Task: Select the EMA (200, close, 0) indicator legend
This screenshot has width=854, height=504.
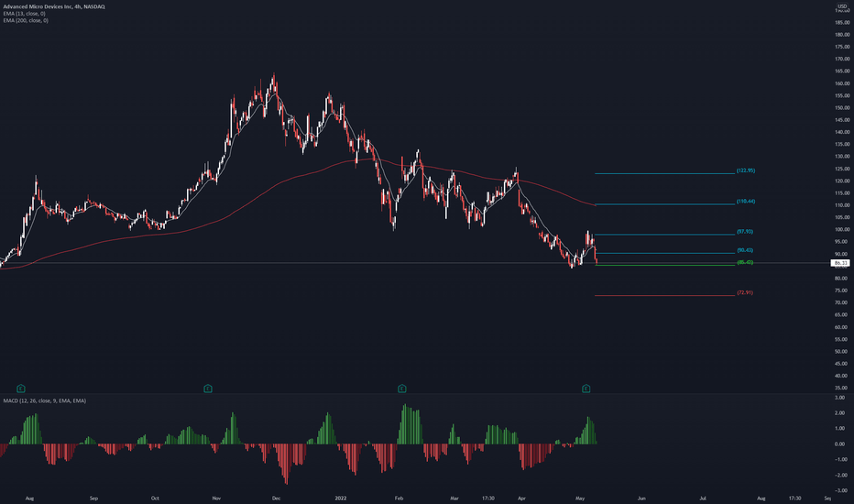Action: click(x=26, y=21)
